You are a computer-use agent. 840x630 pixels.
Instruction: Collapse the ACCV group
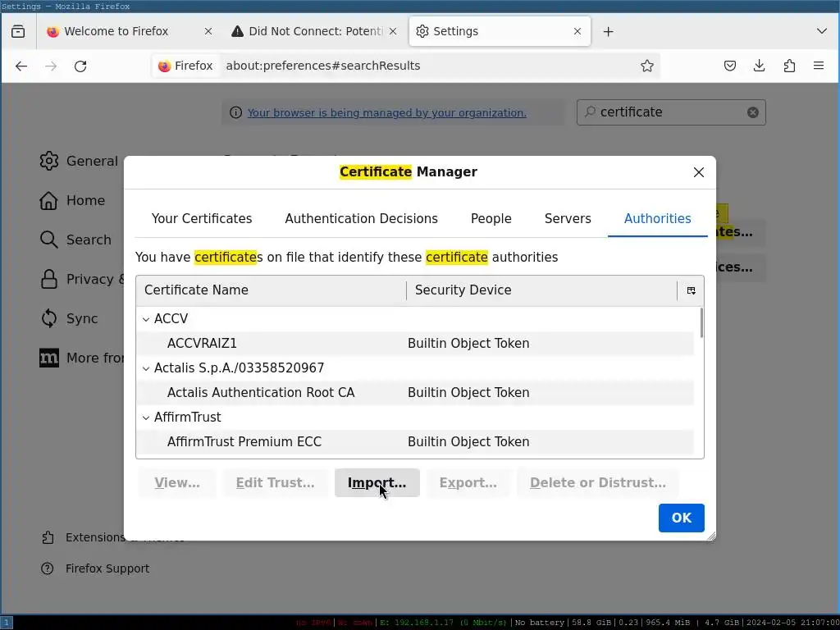pos(146,319)
